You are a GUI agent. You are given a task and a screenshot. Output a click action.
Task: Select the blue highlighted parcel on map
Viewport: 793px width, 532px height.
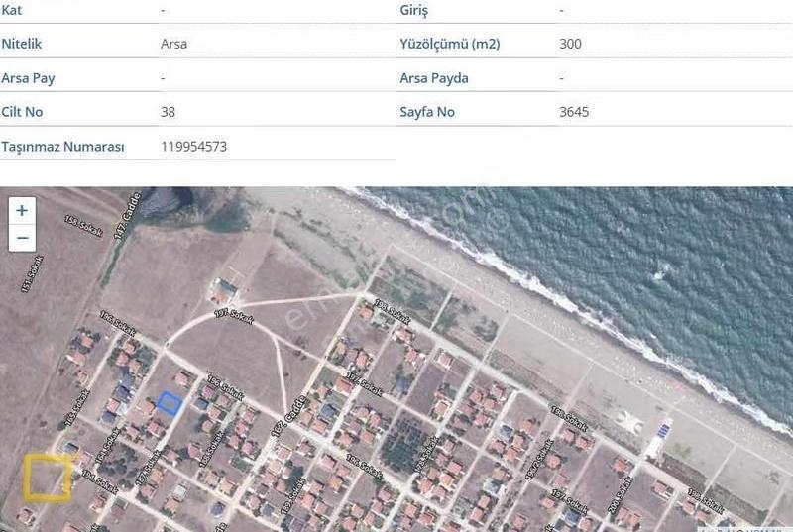[170, 403]
